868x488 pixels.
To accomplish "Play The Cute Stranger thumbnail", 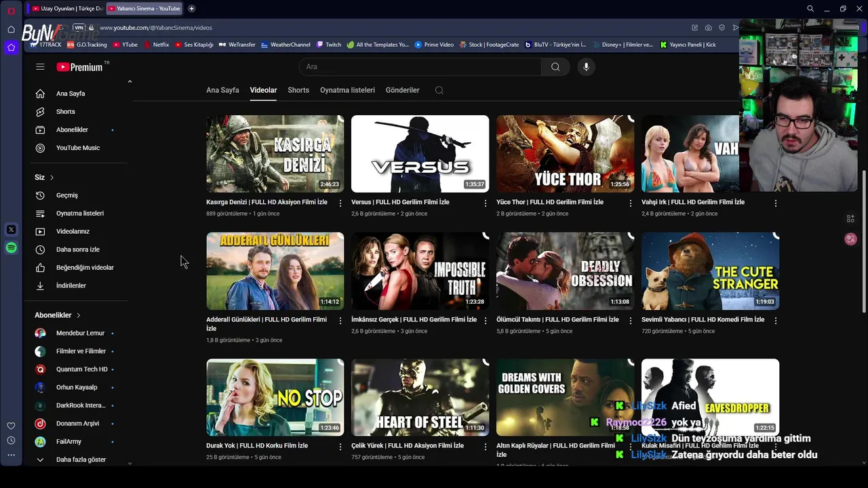I will (710, 271).
